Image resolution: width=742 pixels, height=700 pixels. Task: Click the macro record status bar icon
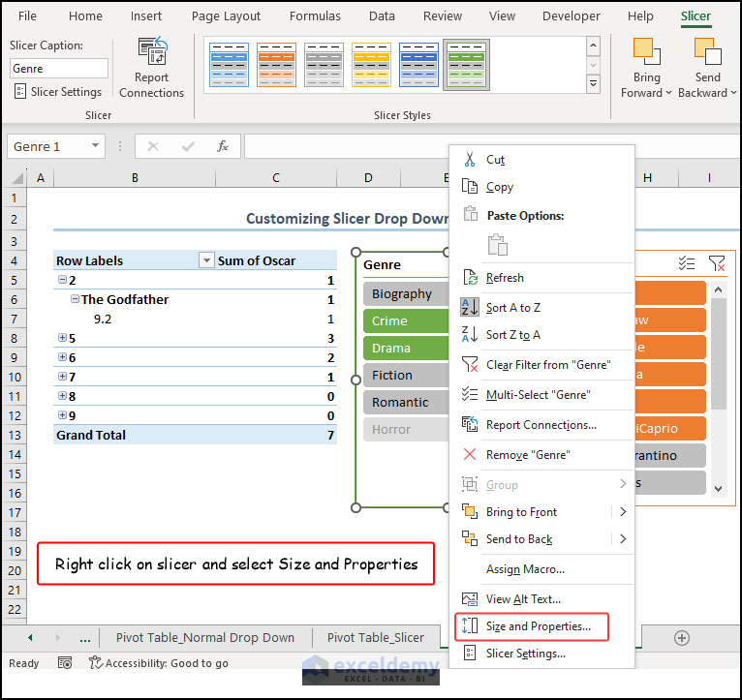(65, 662)
